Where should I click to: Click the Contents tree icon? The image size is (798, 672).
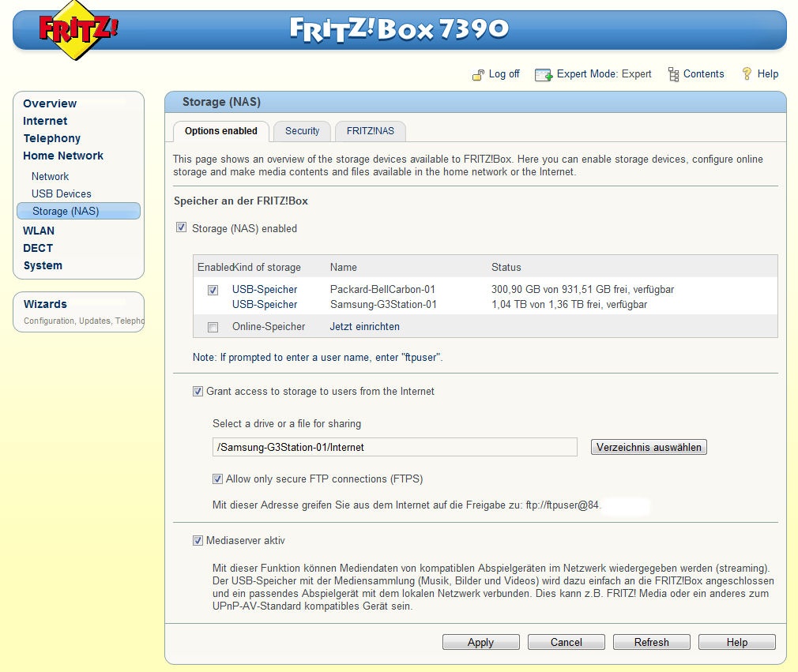coord(673,75)
